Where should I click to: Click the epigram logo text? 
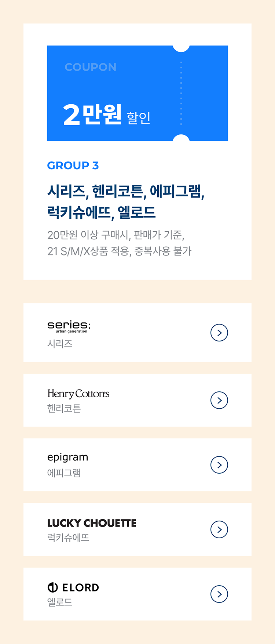[x=68, y=457]
